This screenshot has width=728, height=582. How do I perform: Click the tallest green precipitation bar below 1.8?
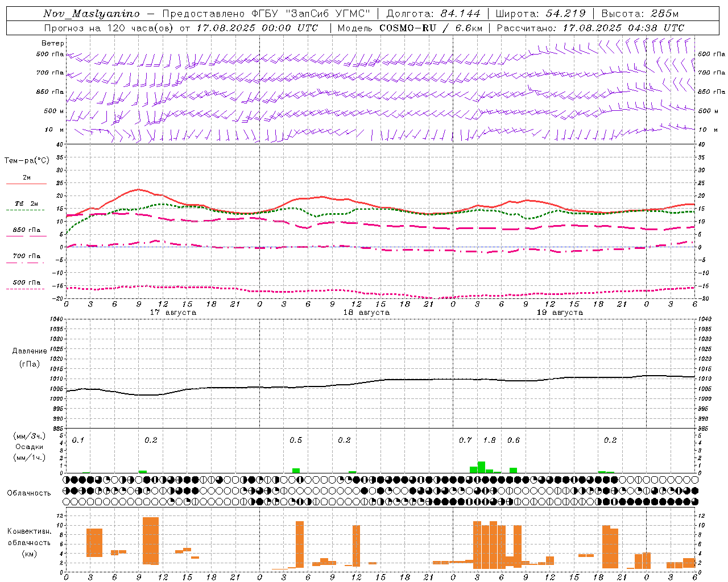point(481,467)
